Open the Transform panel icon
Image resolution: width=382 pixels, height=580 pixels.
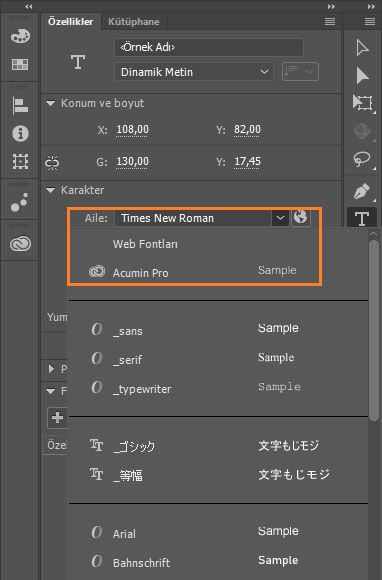click(20, 162)
